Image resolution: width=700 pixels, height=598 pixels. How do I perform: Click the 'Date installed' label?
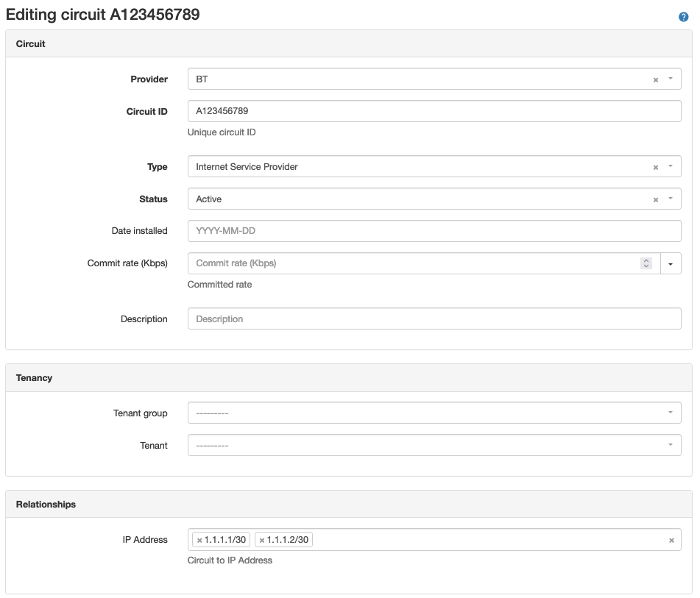(139, 231)
